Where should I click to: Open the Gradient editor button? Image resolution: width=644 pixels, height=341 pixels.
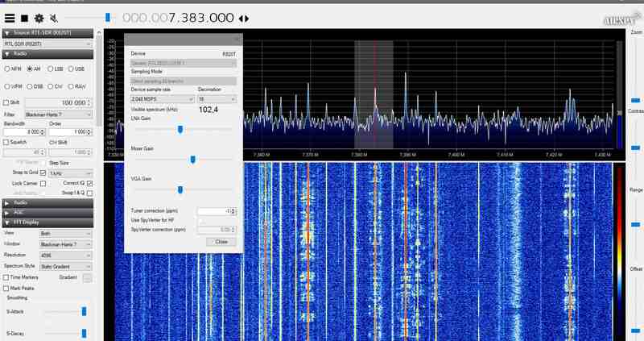(x=87, y=278)
